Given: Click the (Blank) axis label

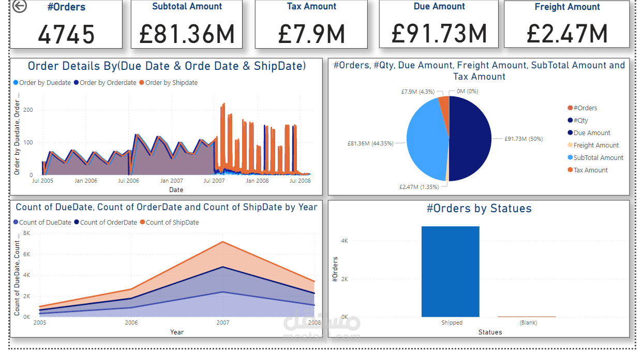Looking at the screenshot, I should pos(528,323).
